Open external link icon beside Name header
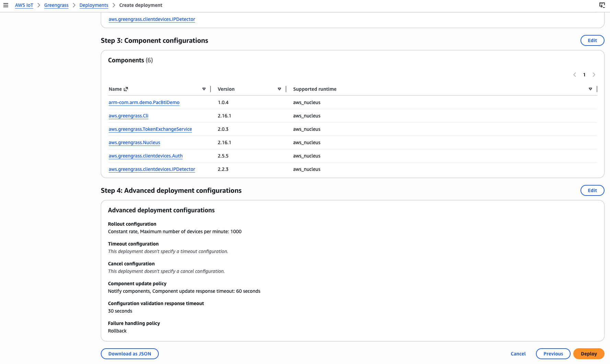Screen dimensions: 610x364 pyautogui.click(x=126, y=89)
